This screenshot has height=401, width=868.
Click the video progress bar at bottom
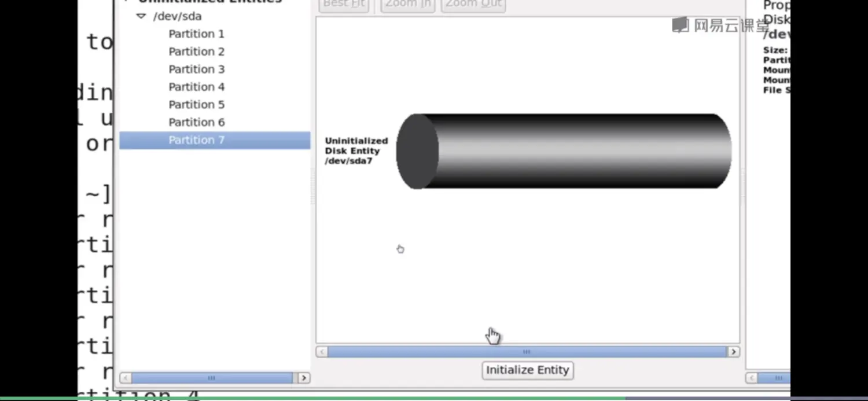pos(434,398)
